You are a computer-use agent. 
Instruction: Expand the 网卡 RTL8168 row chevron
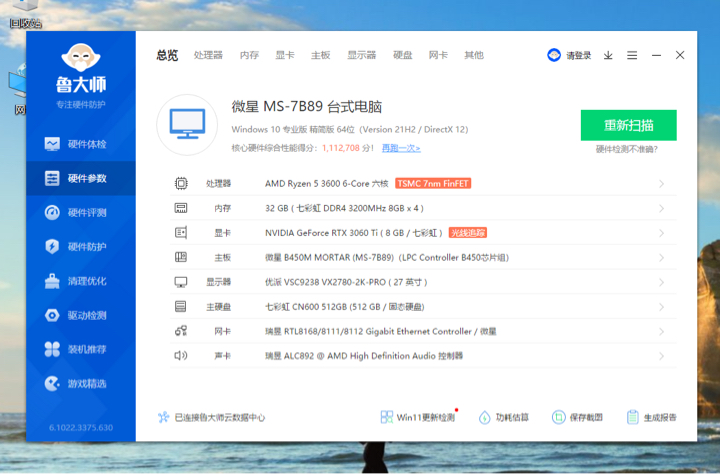[661, 332]
